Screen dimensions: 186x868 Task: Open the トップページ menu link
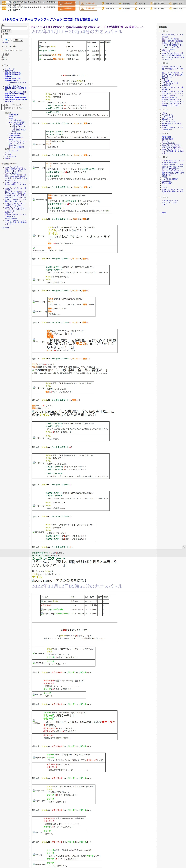click(x=10, y=69)
